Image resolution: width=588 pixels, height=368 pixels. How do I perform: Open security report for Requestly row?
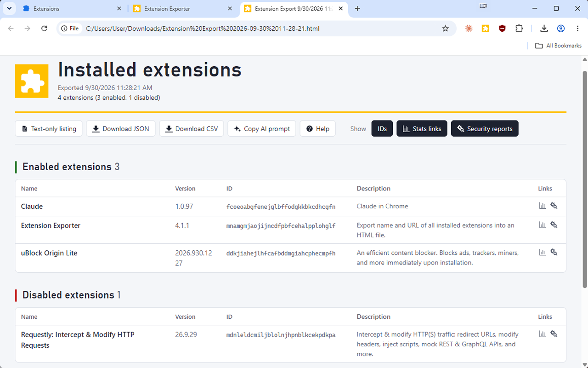point(554,333)
